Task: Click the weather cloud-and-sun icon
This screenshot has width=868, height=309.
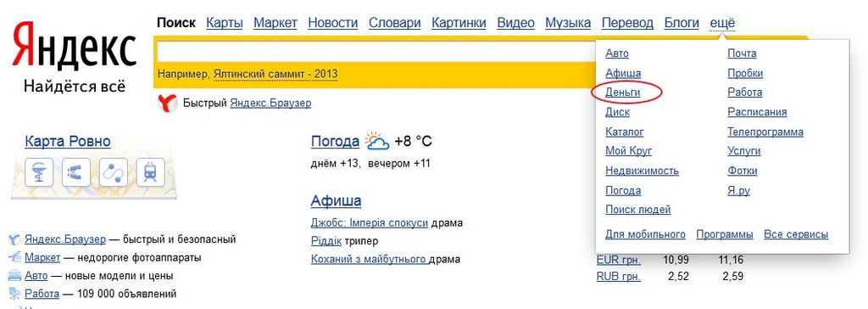Action: (377, 142)
